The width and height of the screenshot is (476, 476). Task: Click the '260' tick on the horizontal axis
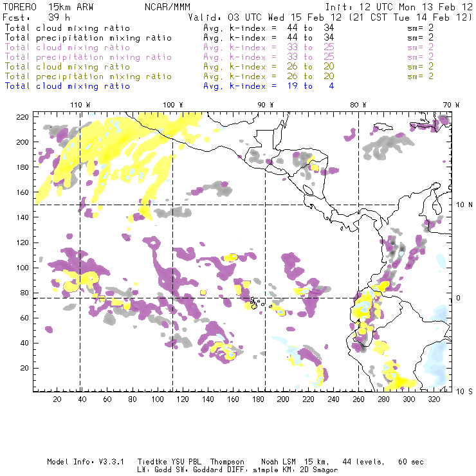point(358,399)
